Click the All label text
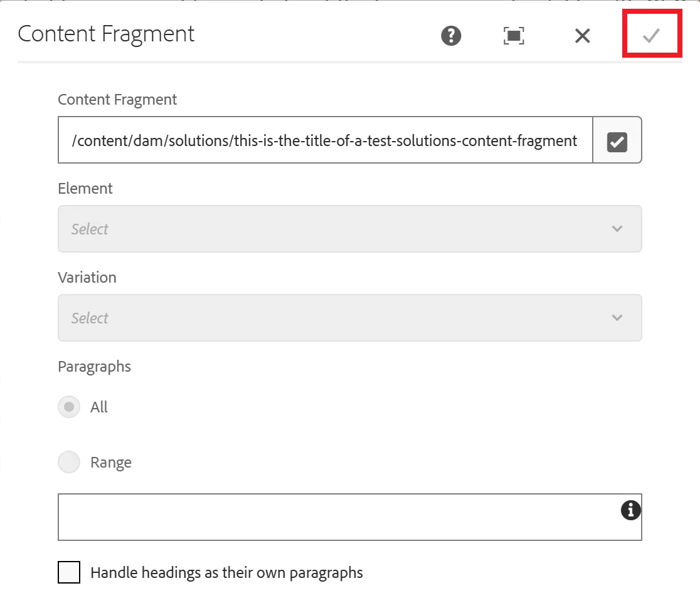 pyautogui.click(x=99, y=407)
